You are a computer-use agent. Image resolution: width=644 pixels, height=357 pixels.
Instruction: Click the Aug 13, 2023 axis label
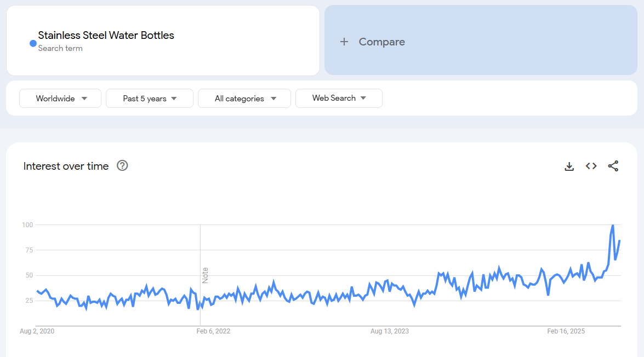390,331
